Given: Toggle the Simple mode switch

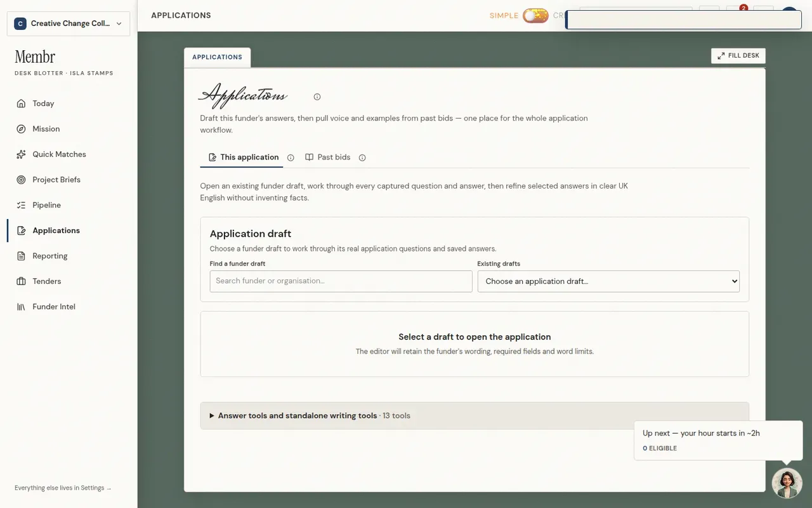Looking at the screenshot, I should click(535, 16).
